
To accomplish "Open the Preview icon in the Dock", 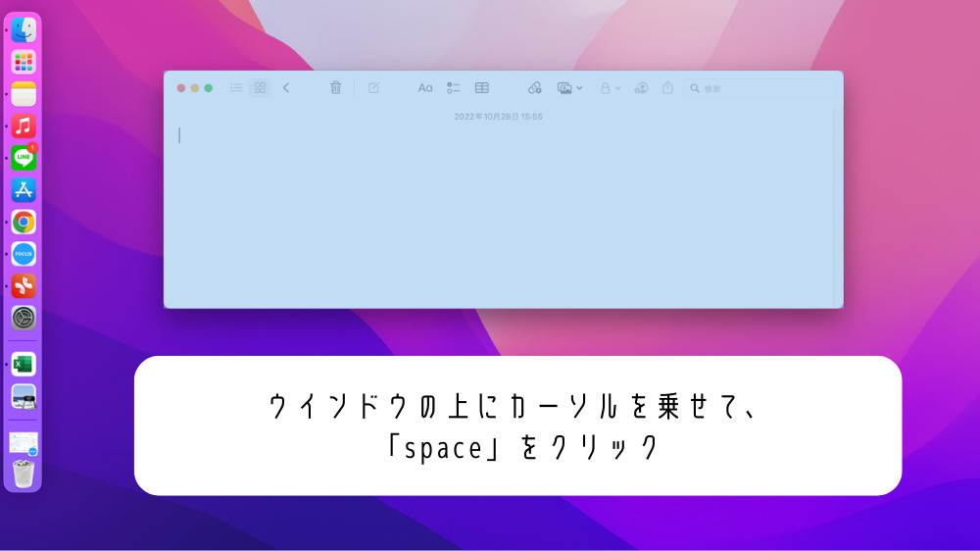I will [24, 396].
